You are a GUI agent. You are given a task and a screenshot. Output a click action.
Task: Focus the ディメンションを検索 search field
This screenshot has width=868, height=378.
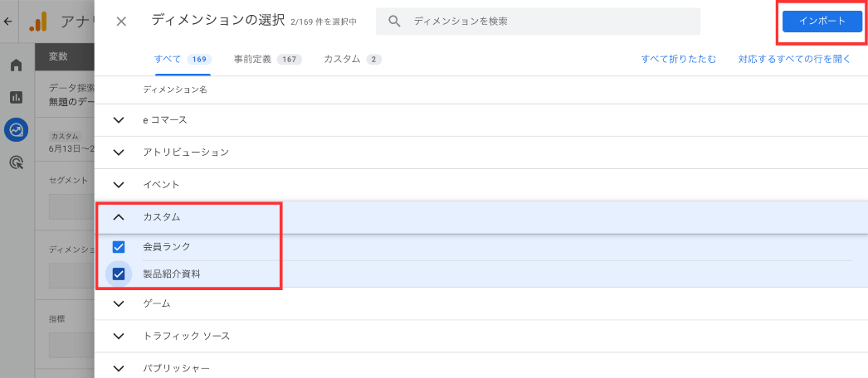pyautogui.click(x=538, y=22)
